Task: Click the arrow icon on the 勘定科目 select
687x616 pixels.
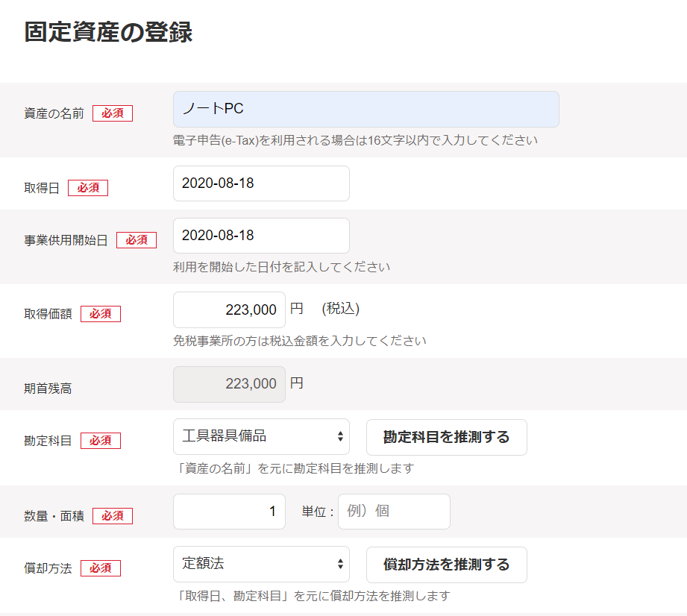Action: (x=340, y=436)
